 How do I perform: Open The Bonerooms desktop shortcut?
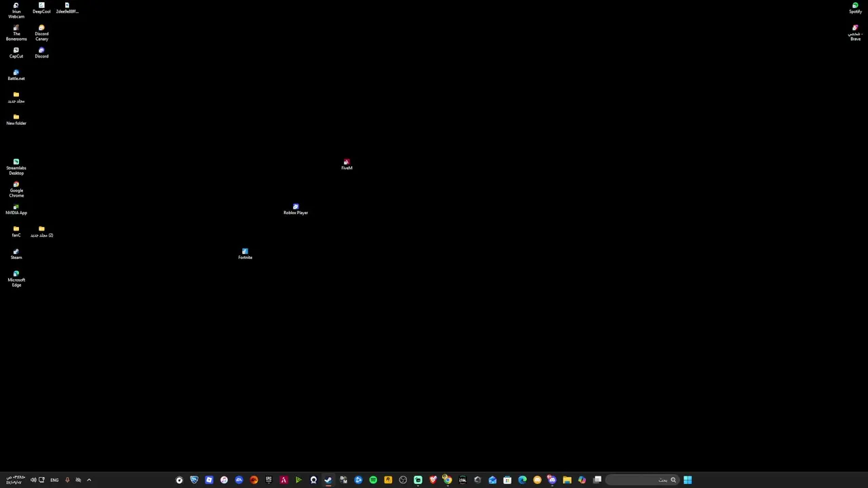16,33
